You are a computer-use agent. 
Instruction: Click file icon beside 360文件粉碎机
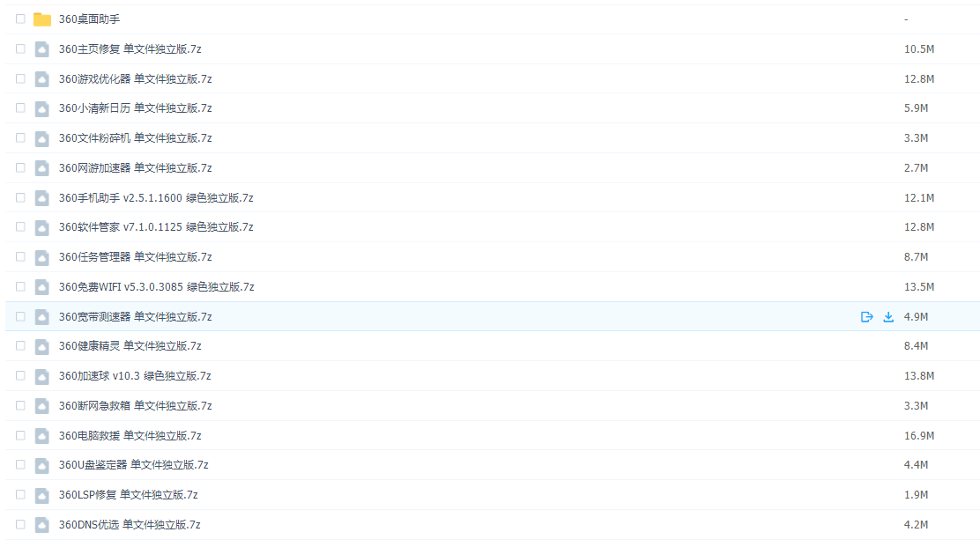[42, 138]
